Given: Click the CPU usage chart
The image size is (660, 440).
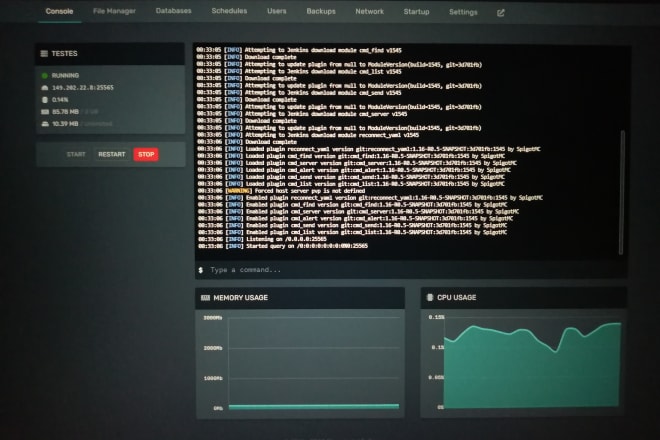Looking at the screenshot, I should pos(532,362).
